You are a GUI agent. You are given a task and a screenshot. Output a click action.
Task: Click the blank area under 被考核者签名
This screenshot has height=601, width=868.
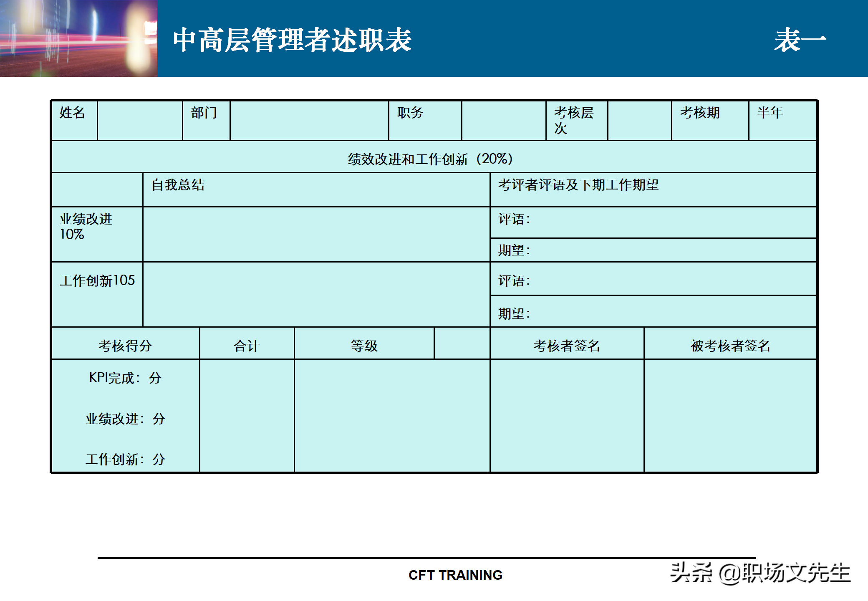coord(730,415)
